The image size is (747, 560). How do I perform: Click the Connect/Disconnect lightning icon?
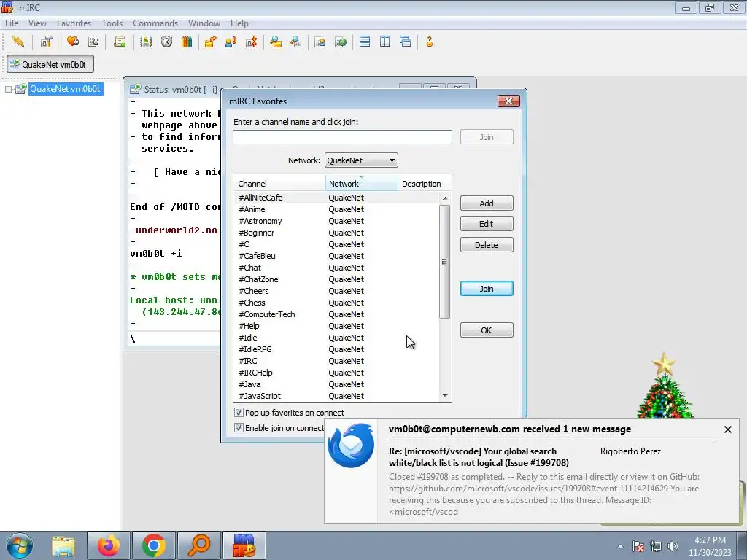click(18, 42)
